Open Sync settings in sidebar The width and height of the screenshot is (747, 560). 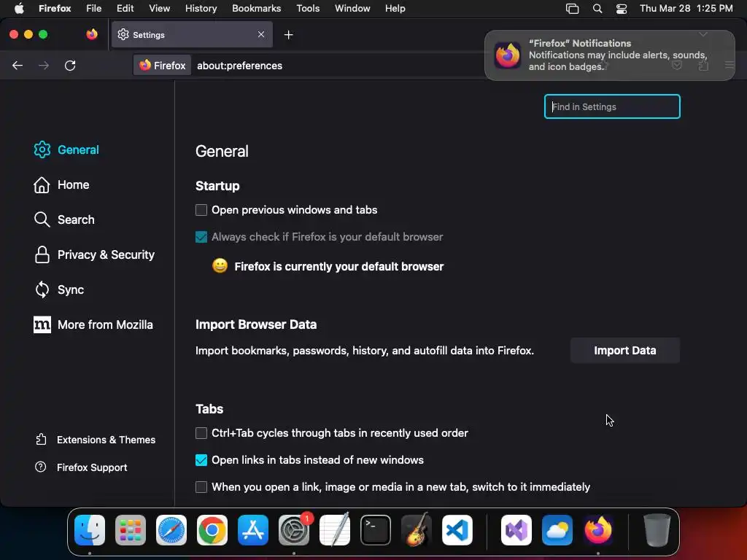tap(59, 289)
